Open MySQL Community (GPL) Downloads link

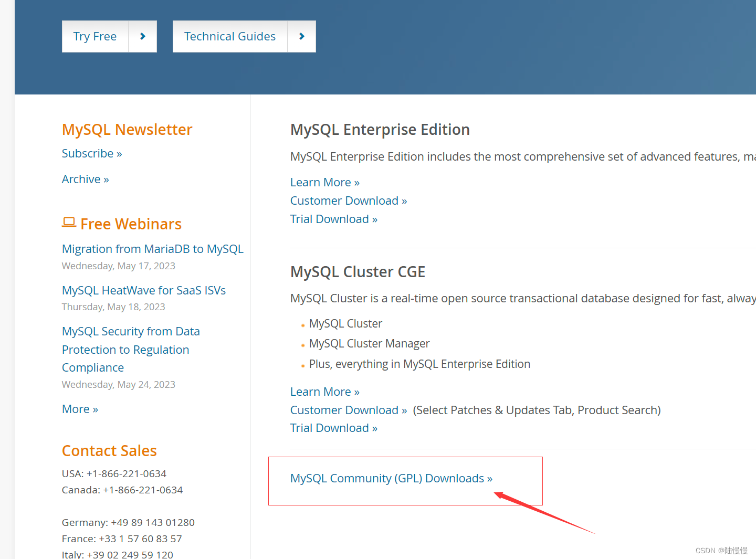(391, 478)
